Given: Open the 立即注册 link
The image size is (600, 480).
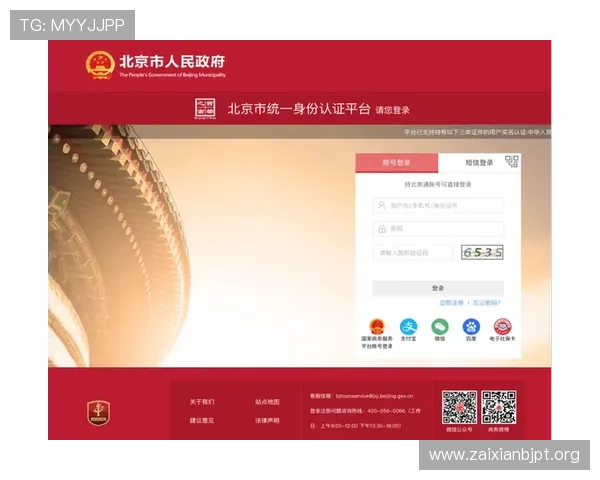Looking at the screenshot, I should pos(451,303).
